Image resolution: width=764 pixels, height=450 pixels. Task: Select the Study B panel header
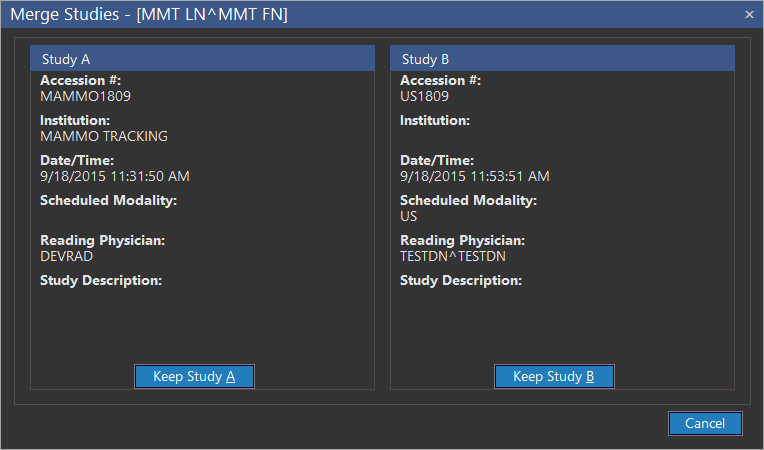point(562,59)
